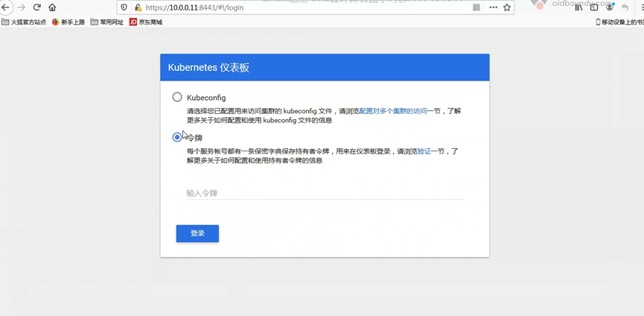The width and height of the screenshot is (644, 316).
Task: Focus the 输入令牌 token input field
Action: click(325, 193)
